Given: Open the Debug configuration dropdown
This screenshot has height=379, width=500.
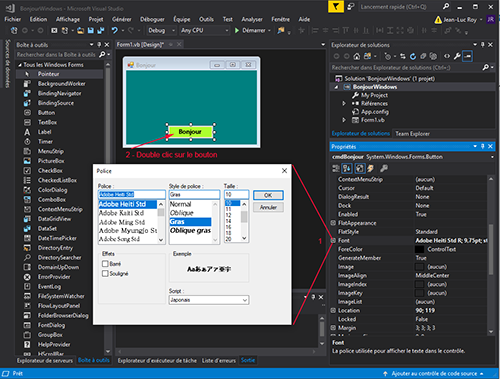Looking at the screenshot, I should tap(161, 30).
